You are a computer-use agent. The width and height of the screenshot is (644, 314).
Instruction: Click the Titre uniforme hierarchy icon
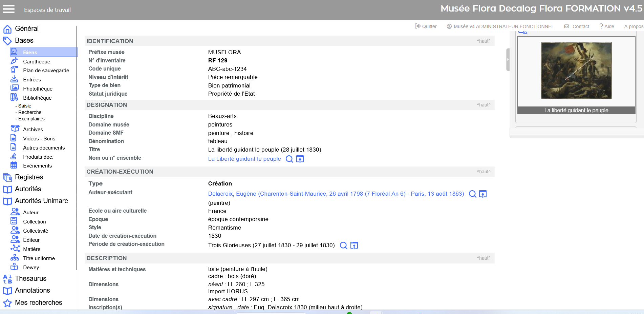[15, 258]
